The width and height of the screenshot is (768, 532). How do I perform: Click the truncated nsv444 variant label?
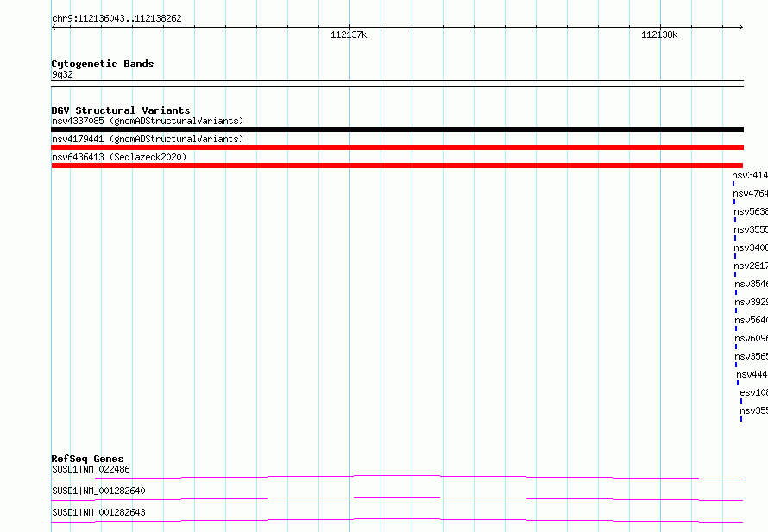pos(752,374)
